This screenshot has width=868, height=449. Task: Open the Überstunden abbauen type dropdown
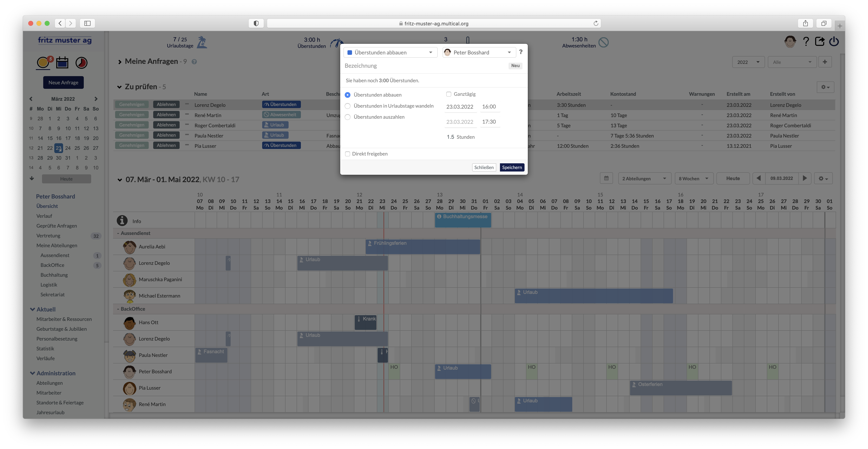click(x=390, y=53)
